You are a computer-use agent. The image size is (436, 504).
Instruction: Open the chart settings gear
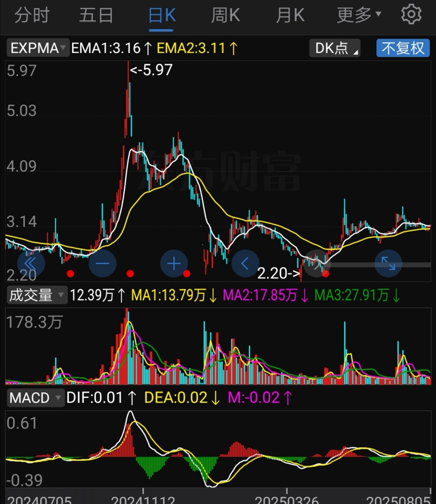[x=411, y=15]
